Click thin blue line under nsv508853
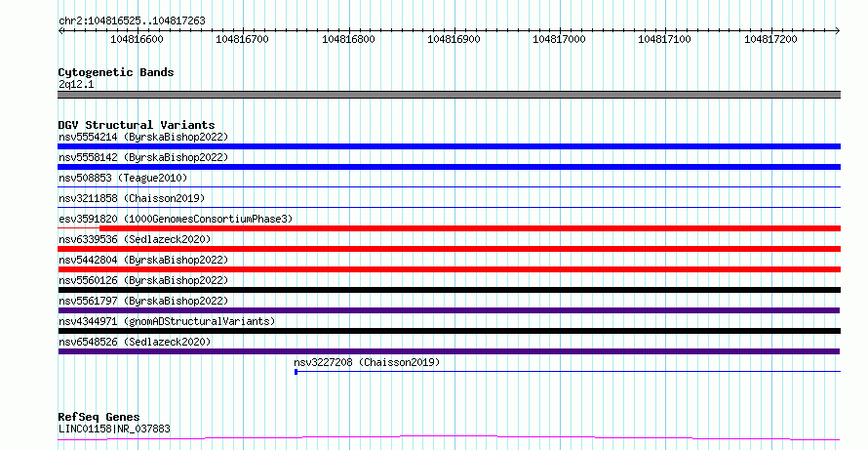This screenshot has height=450, width=868. (449, 187)
